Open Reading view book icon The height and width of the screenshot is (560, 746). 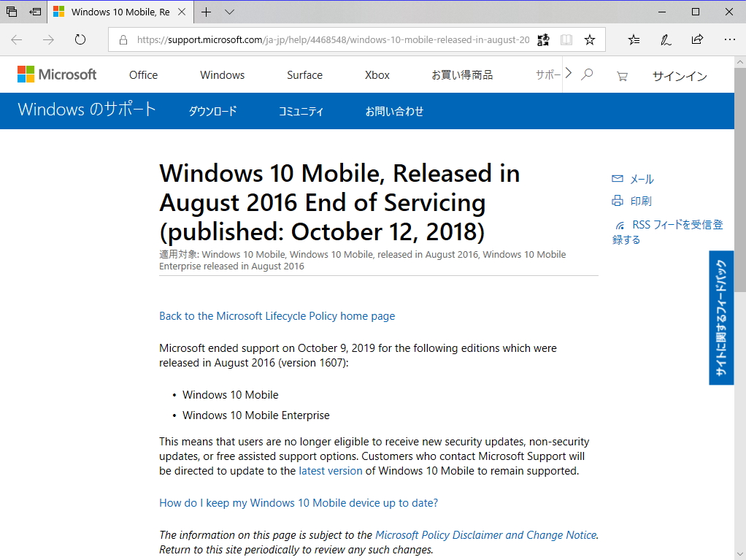click(566, 40)
